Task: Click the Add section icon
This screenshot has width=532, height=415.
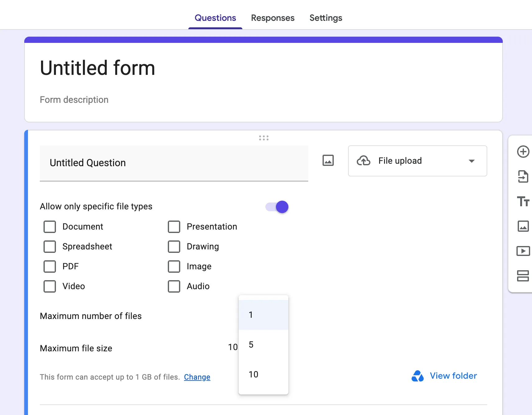Action: tap(523, 276)
